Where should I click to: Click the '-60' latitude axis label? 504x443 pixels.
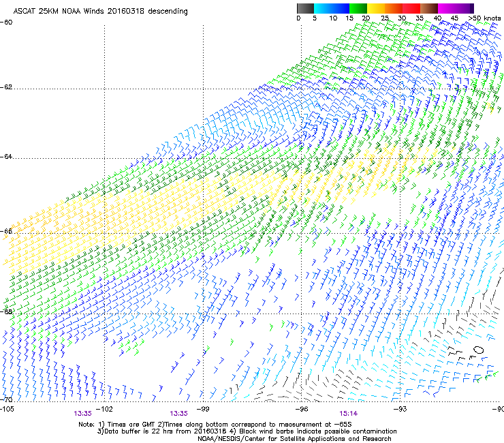pos(6,22)
